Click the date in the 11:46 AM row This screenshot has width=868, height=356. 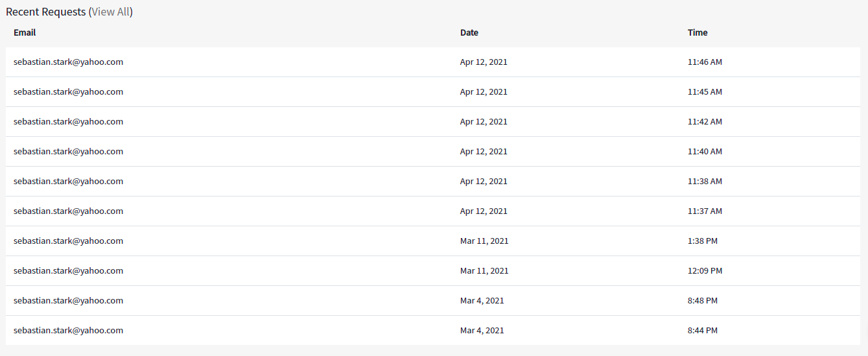point(484,62)
